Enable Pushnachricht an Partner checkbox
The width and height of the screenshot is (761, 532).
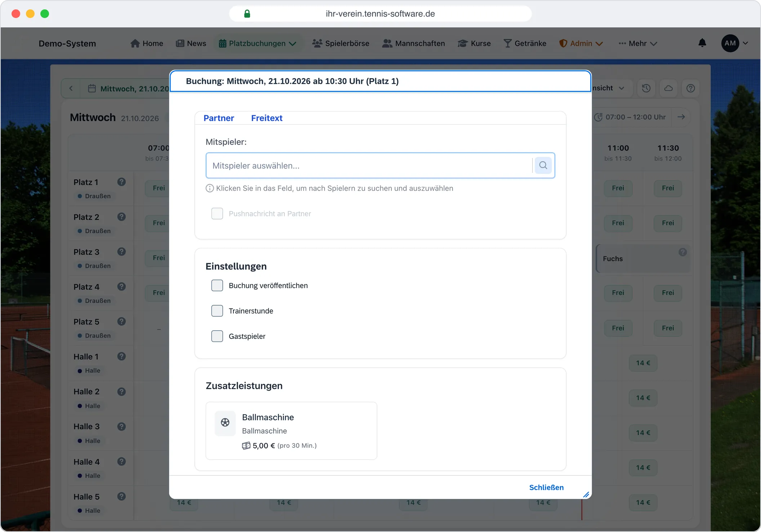point(217,214)
